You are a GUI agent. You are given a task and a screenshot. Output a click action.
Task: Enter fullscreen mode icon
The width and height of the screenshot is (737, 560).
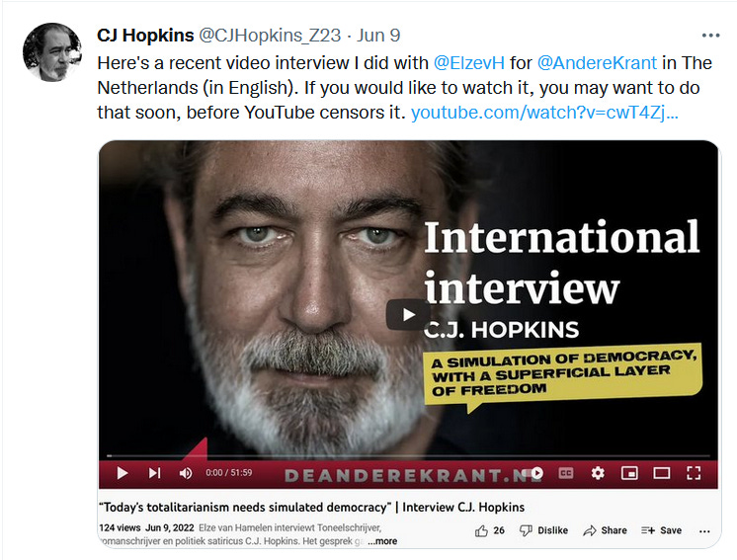point(694,473)
